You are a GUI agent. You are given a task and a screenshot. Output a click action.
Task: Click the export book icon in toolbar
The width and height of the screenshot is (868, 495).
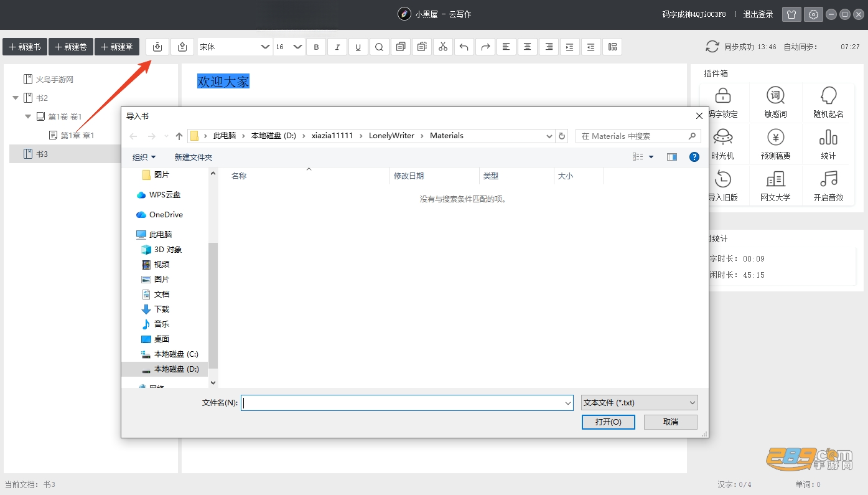coord(182,47)
